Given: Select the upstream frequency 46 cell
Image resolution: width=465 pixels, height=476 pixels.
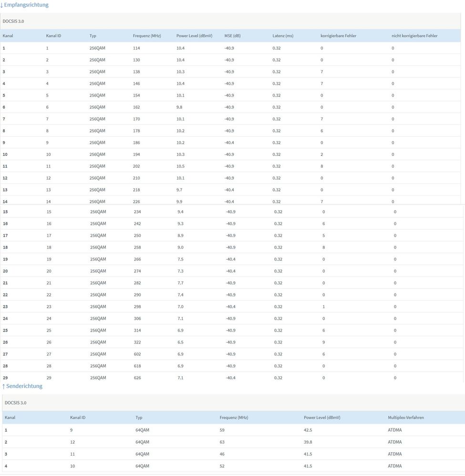Looking at the screenshot, I should click(222, 454).
